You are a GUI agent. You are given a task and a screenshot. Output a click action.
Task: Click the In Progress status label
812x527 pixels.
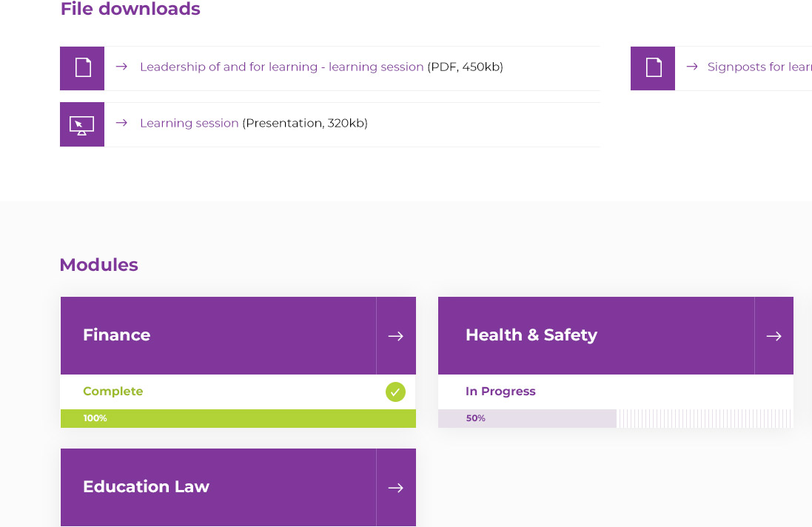[500, 392]
